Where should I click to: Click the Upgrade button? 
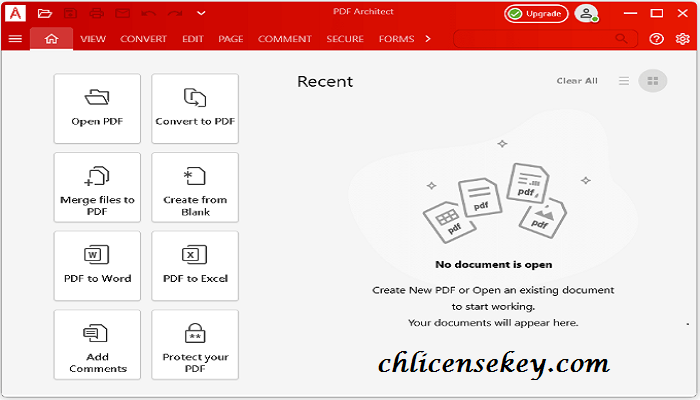point(536,14)
